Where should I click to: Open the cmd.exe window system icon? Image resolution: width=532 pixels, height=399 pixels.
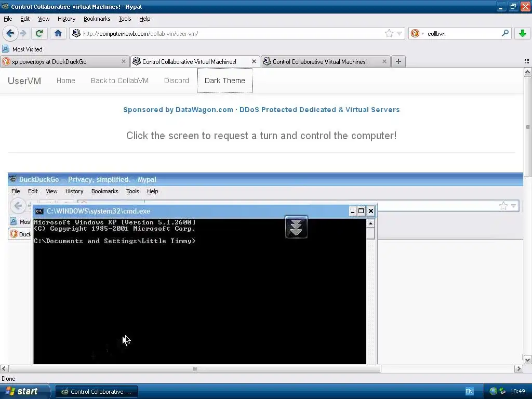pos(39,211)
